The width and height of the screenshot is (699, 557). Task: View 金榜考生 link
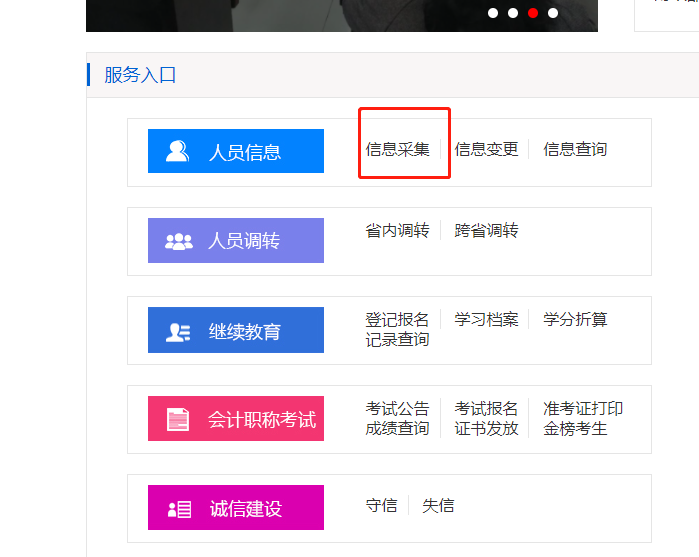tap(575, 429)
